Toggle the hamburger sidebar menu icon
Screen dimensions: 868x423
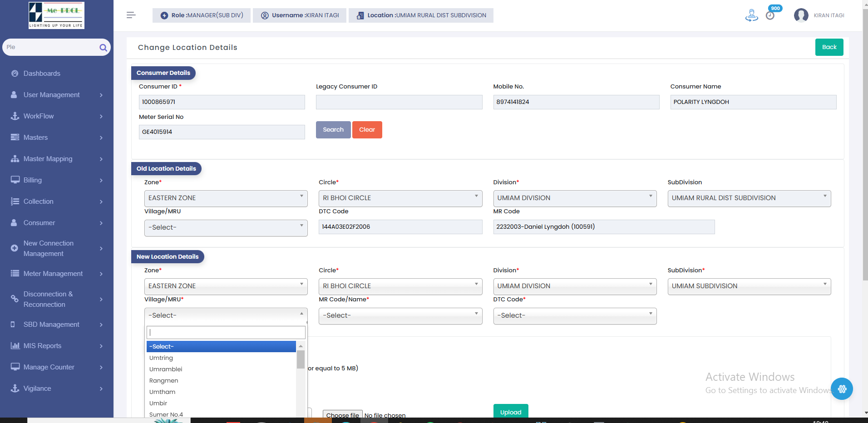pyautogui.click(x=131, y=15)
